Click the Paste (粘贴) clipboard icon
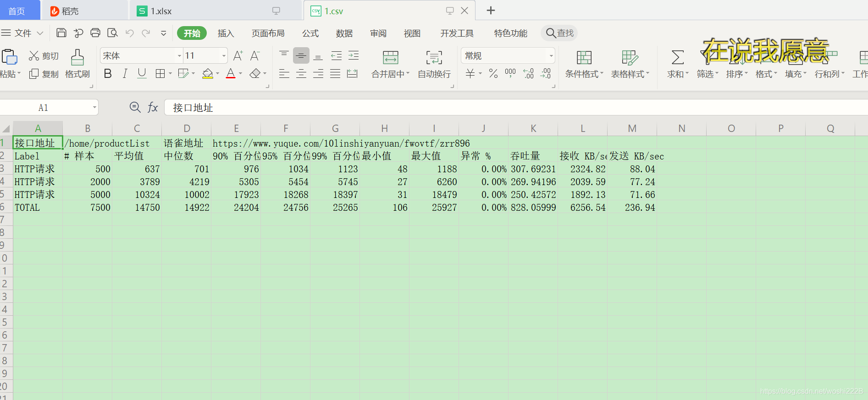This screenshot has height=400, width=868. coord(9,57)
